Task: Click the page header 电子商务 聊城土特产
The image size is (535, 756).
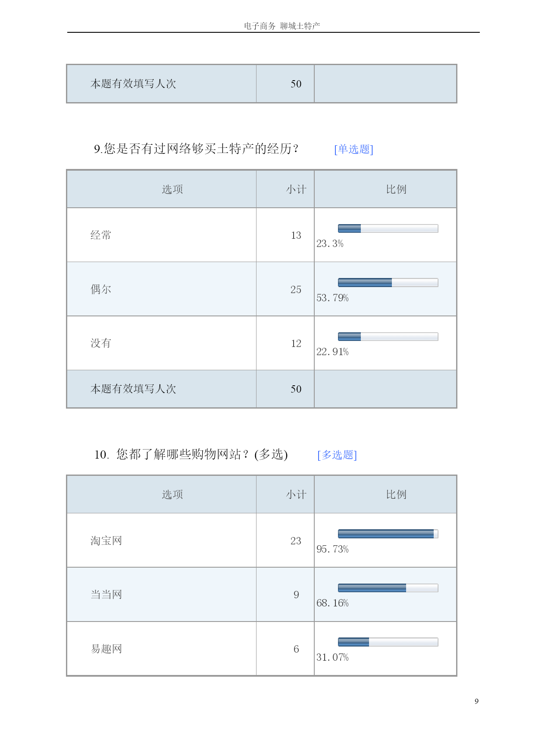Action: [282, 26]
